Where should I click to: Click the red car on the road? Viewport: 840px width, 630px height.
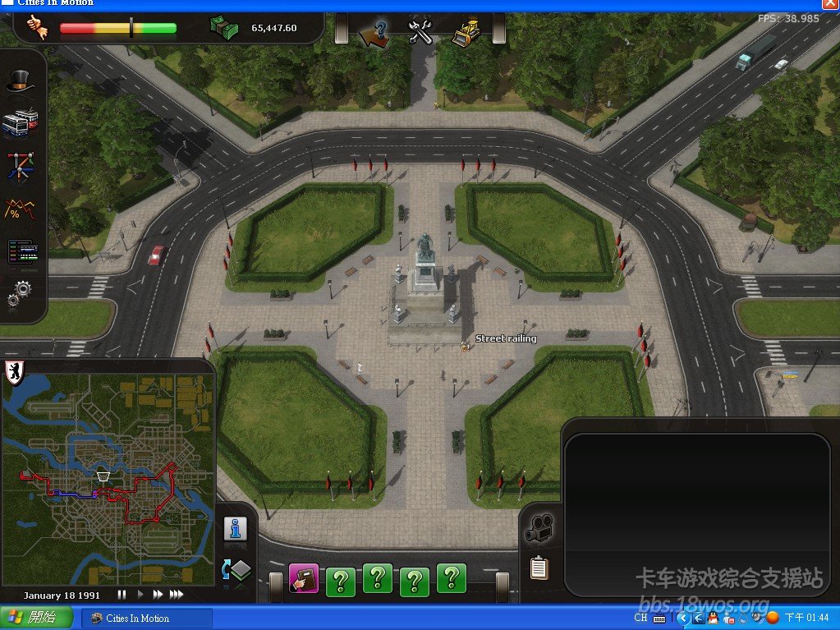click(156, 255)
